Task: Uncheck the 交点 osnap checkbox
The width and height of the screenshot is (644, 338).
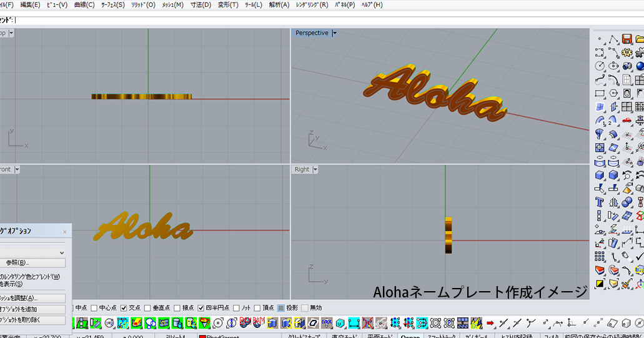Action: click(x=124, y=308)
